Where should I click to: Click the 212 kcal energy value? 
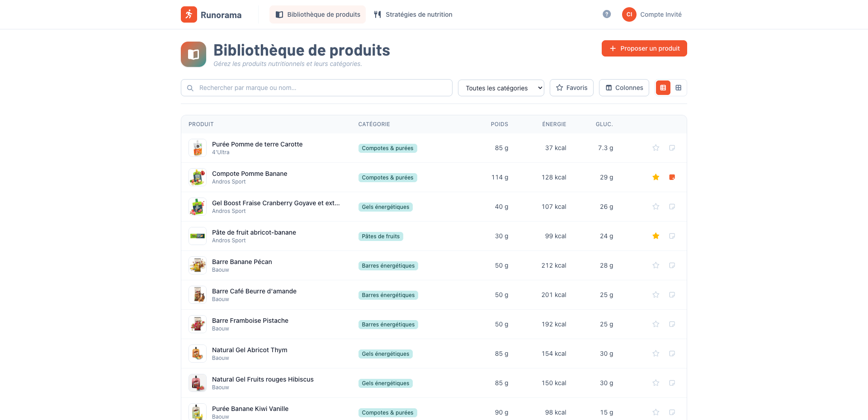pos(554,265)
